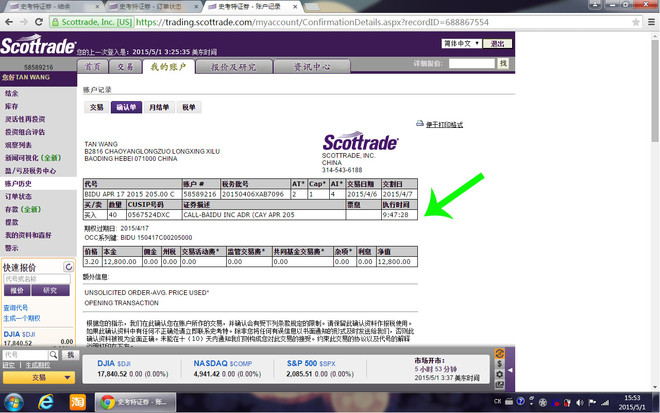Image resolution: width=660 pixels, height=413 pixels.
Task: Select the 确认单 sub-tab
Action: (x=126, y=107)
